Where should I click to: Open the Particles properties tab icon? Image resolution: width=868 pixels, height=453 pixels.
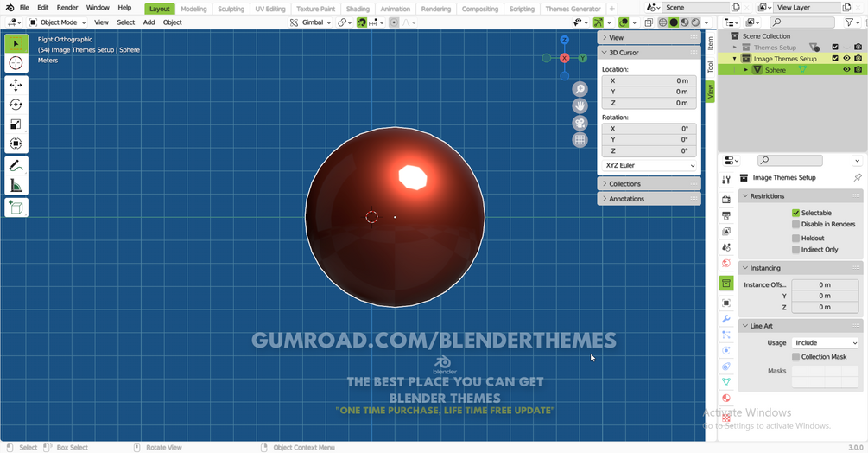click(x=726, y=335)
